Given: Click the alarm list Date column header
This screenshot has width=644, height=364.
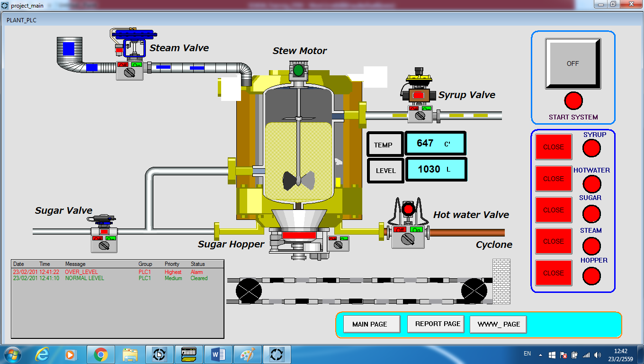Looking at the screenshot, I should point(18,264).
